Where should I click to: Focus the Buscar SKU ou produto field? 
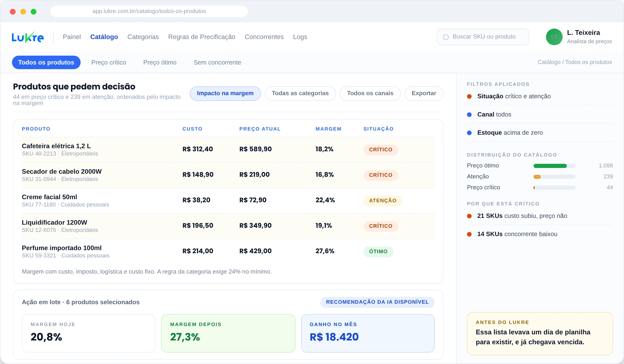(x=483, y=37)
